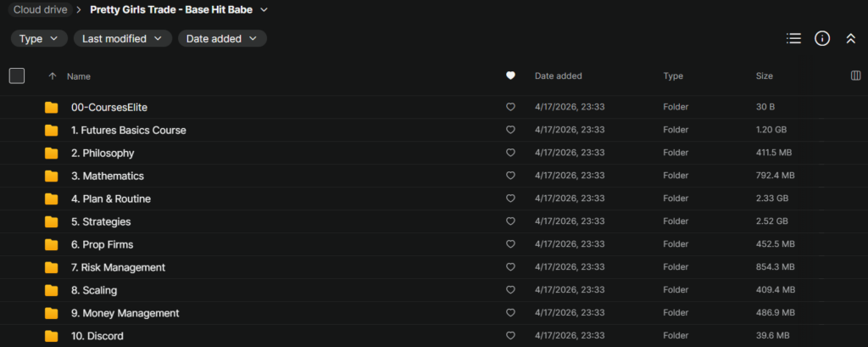Favorite the 1. Futures Basics Course folder
Screen dimensions: 868x347
[x=510, y=131]
